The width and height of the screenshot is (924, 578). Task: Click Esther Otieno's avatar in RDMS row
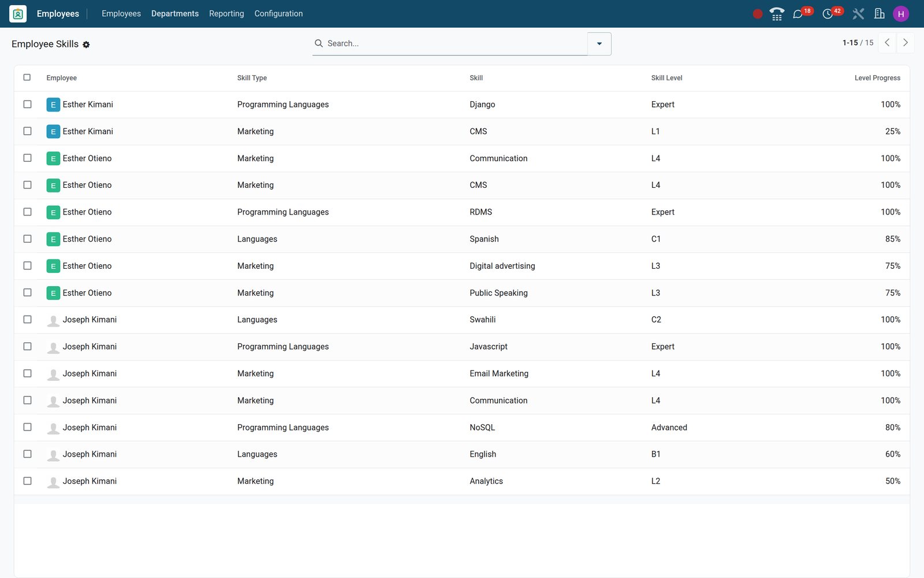click(53, 212)
